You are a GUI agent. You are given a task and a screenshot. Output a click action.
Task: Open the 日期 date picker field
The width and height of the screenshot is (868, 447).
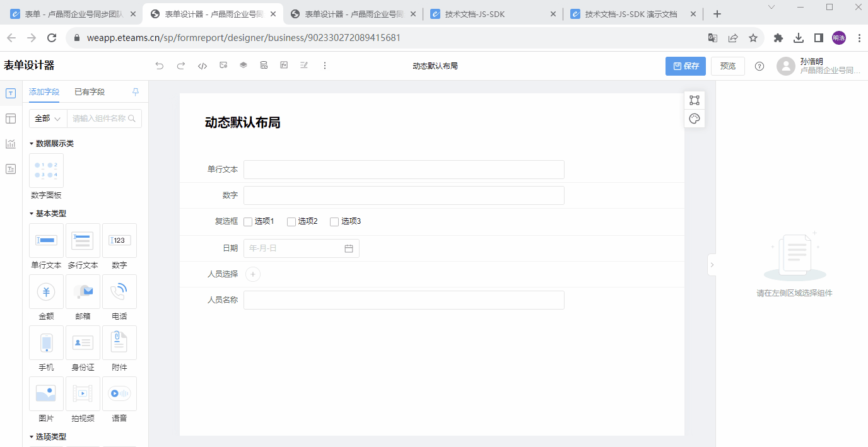[301, 248]
